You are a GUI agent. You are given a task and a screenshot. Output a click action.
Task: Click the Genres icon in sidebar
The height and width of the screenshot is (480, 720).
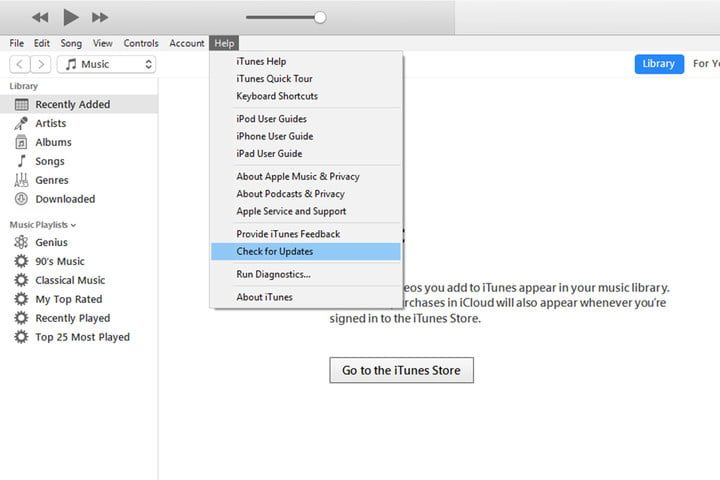click(x=21, y=180)
